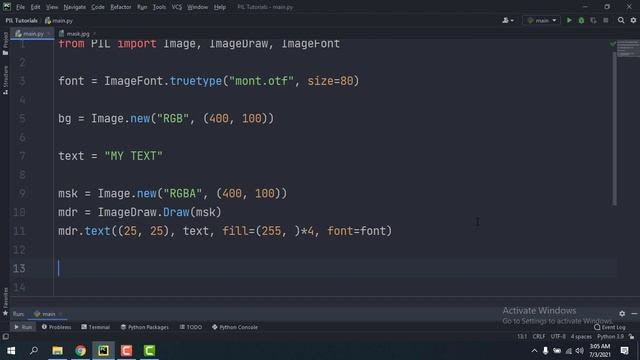Run the main configuration with green play
The image size is (640, 360).
click(x=569, y=20)
